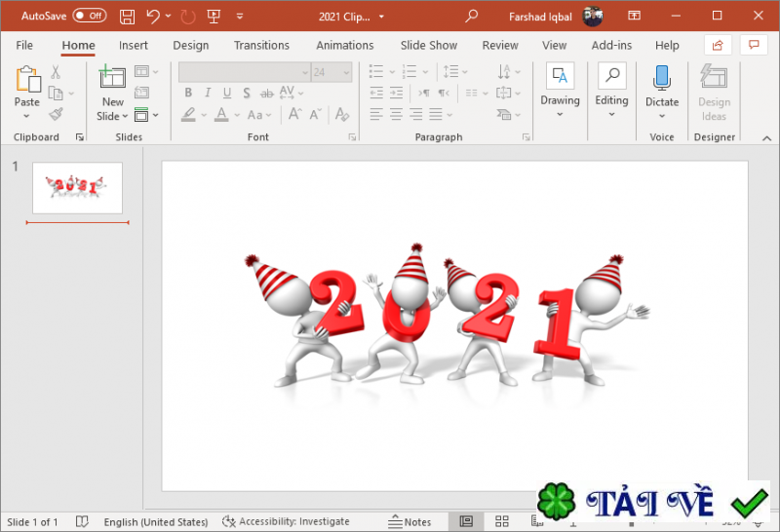Click the Numbering list icon
The image size is (780, 532).
[x=409, y=71]
